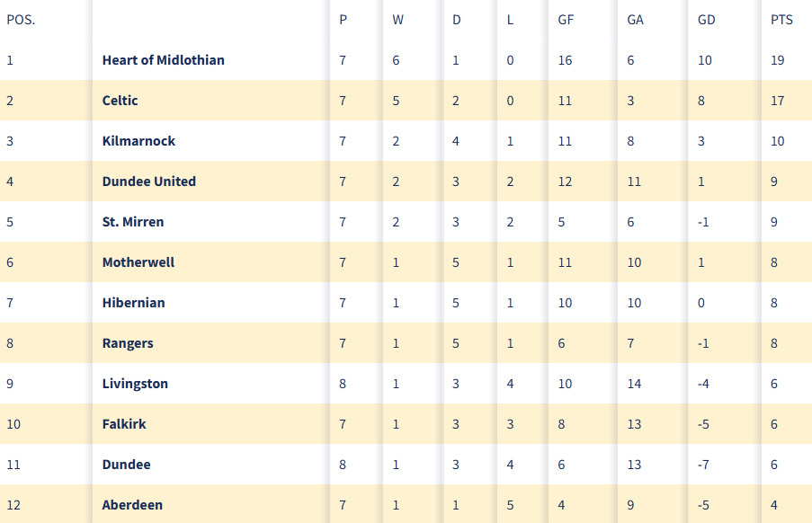Screen dimensions: 812x523
Task: Select the D (draws) column header
Action: (x=457, y=20)
